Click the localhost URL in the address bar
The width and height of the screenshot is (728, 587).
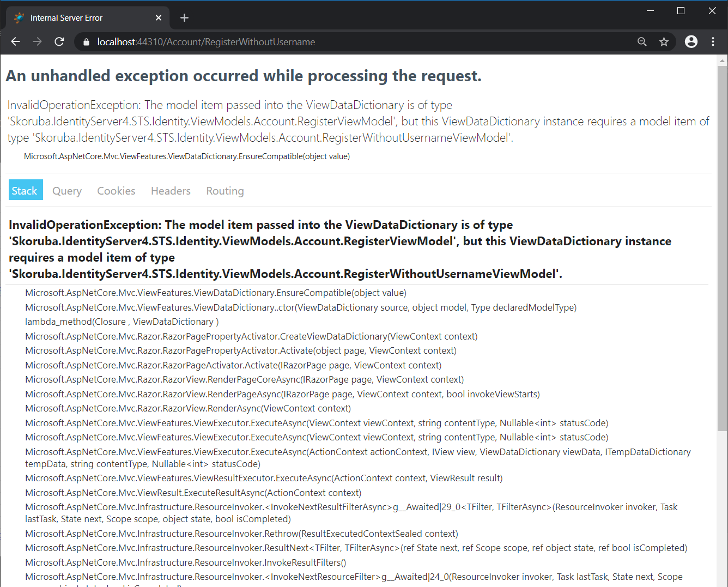[205, 41]
